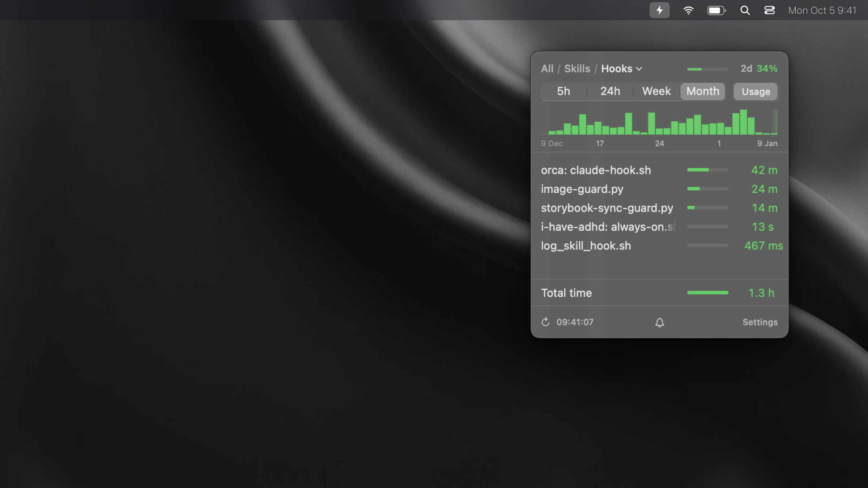Click the 09:41:07 last refresh time
The height and width of the screenshot is (488, 868).
[575, 322]
